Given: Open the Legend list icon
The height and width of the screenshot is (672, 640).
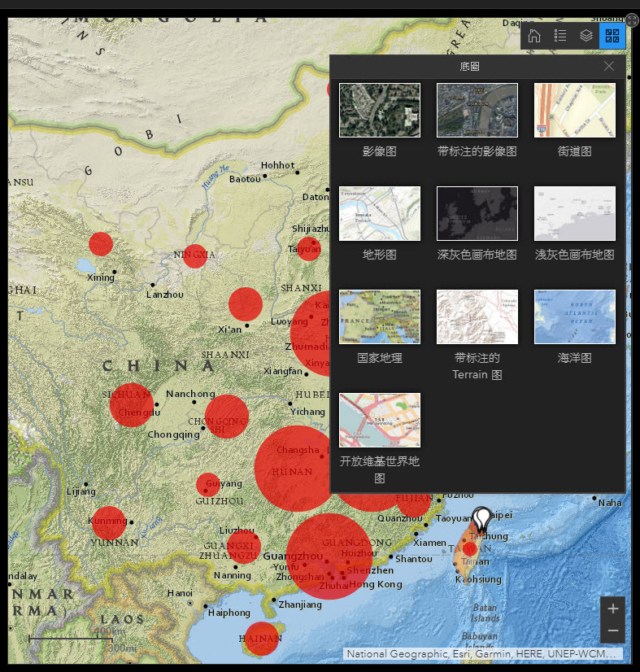Looking at the screenshot, I should click(x=560, y=36).
